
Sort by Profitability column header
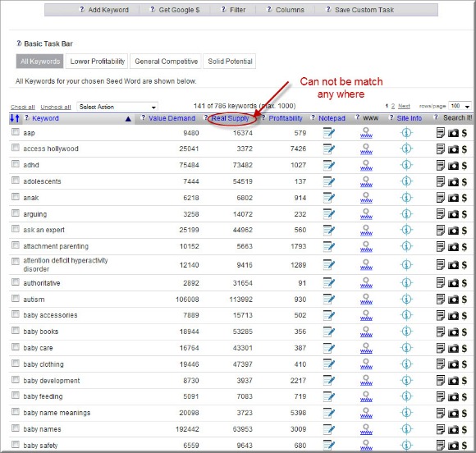click(286, 118)
